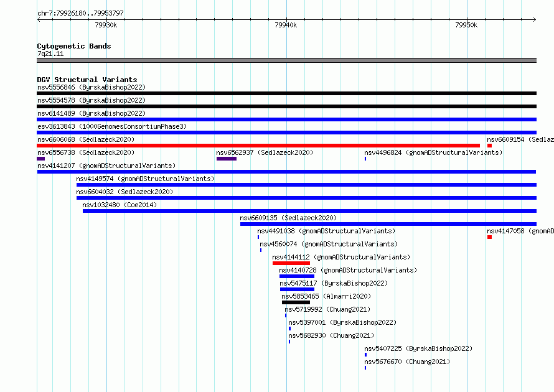Open the nsv4147058 gnomAD label
554x392 pixels.
click(520, 231)
